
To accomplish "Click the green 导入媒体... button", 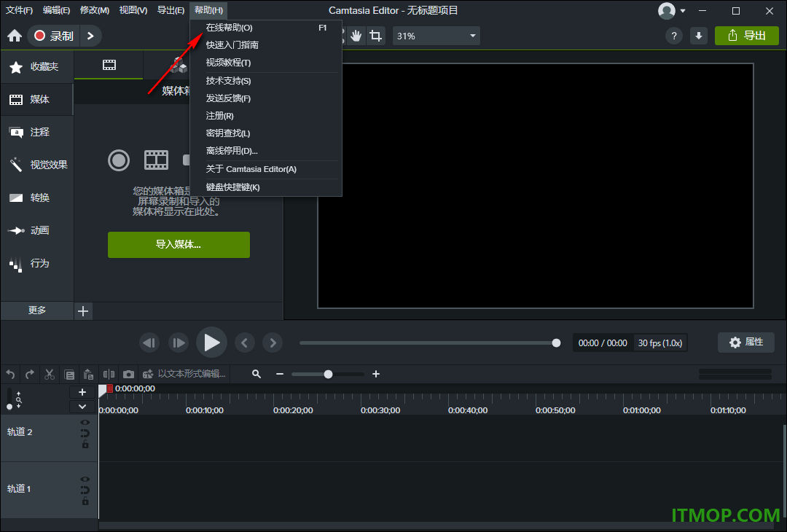I will pyautogui.click(x=179, y=245).
